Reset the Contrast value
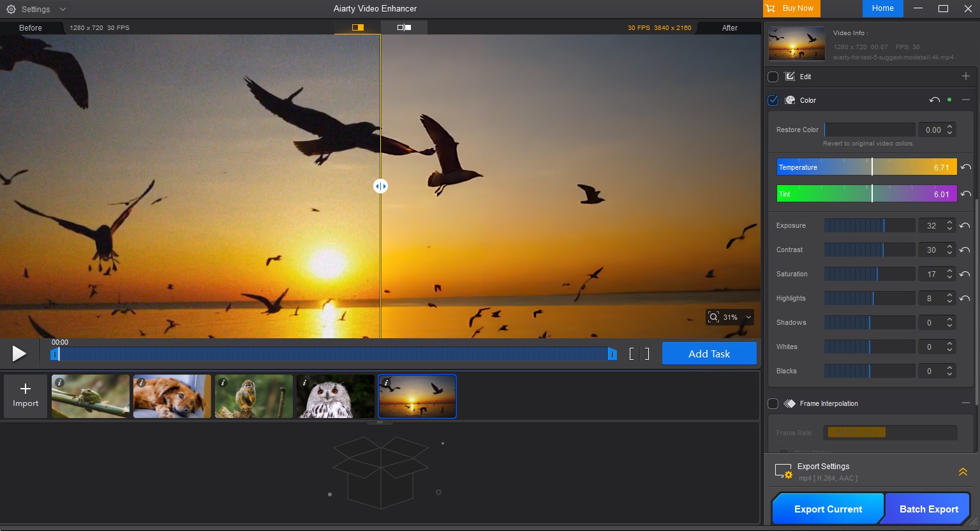 965,250
